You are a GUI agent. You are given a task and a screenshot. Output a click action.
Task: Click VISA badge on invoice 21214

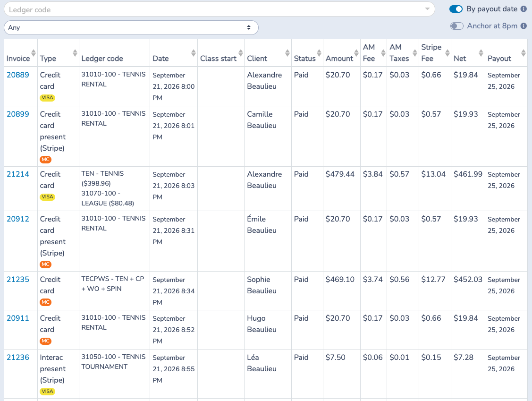point(48,197)
